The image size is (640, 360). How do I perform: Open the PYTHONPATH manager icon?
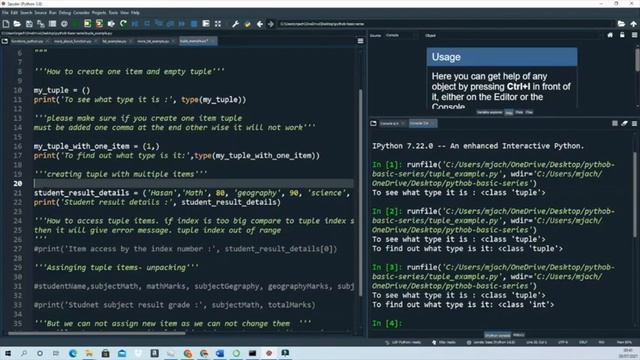coord(247,24)
